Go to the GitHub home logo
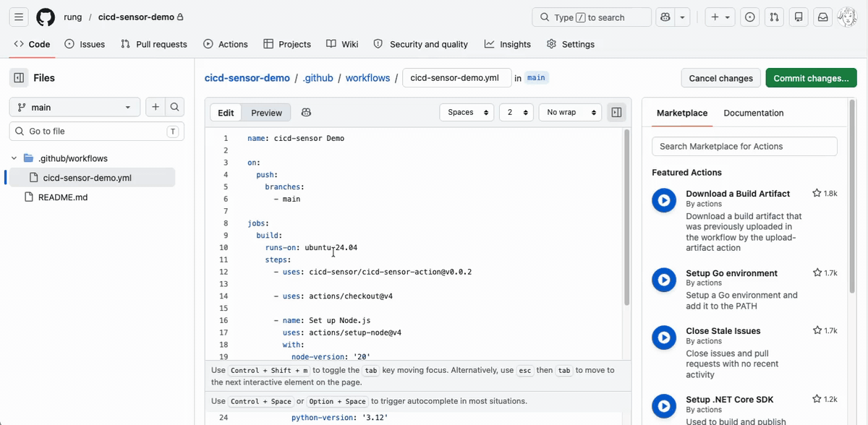Image resolution: width=868 pixels, height=425 pixels. pos(46,17)
